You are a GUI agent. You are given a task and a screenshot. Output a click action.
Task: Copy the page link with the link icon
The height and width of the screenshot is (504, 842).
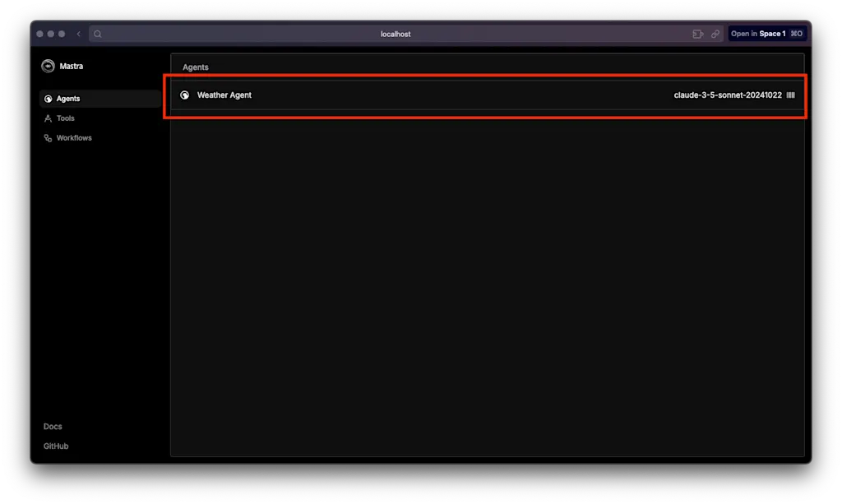[715, 34]
